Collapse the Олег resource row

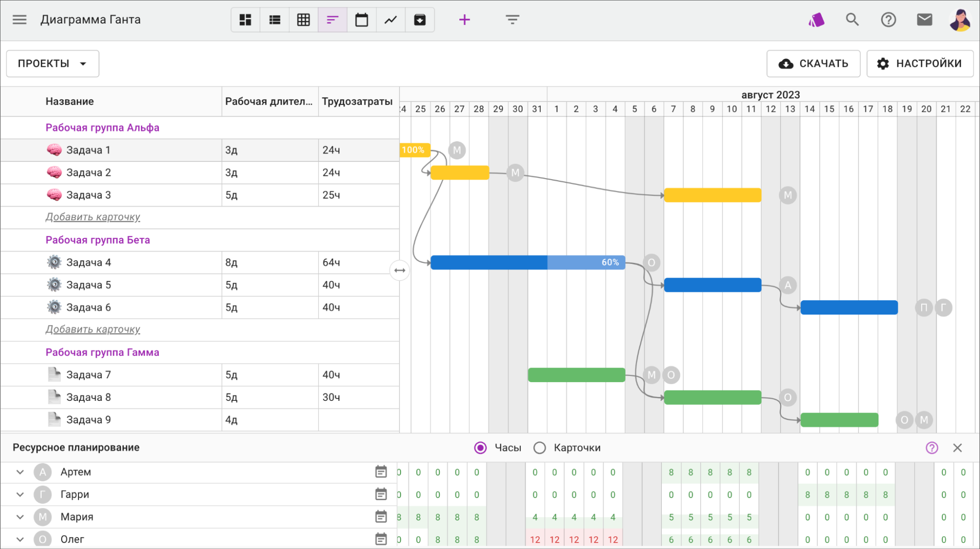click(x=20, y=539)
